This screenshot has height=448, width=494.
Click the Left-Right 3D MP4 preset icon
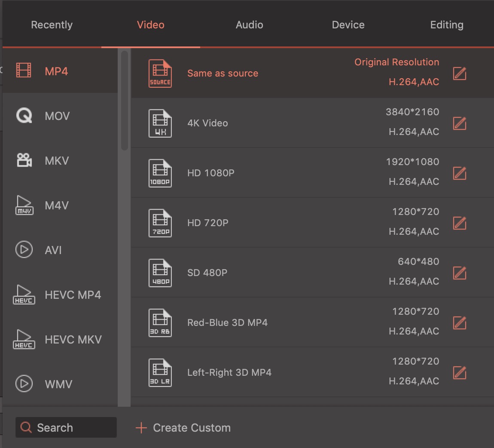[160, 372]
